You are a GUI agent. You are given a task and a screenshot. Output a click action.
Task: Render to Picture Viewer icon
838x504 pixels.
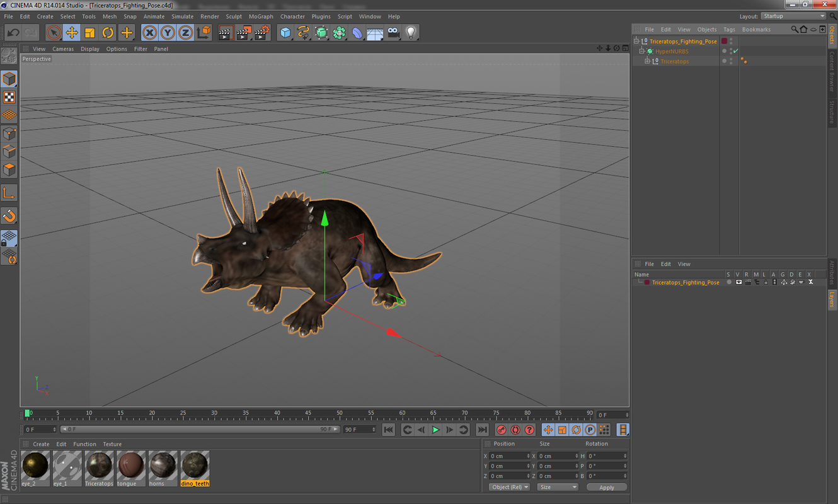[x=244, y=32]
